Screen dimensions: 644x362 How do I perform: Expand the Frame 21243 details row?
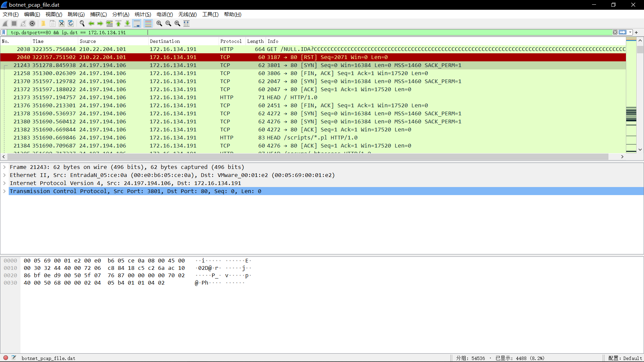pos(4,167)
